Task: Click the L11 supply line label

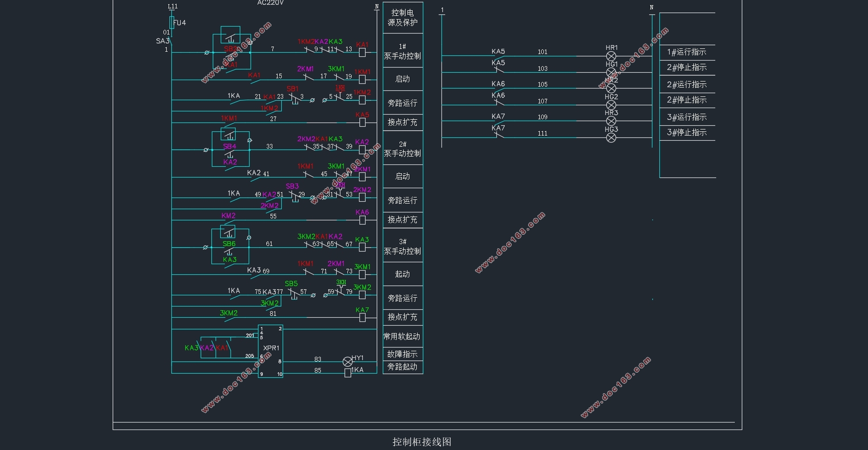Action: 173,7
